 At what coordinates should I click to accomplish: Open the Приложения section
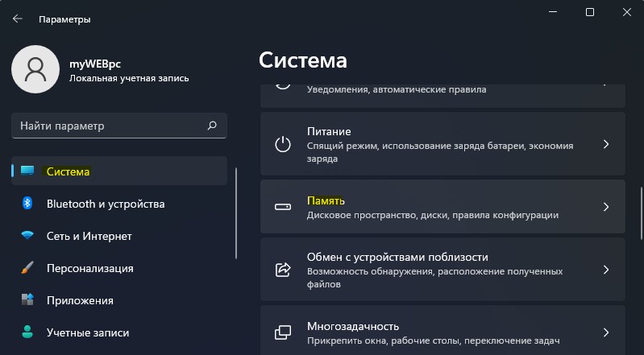tap(119, 300)
